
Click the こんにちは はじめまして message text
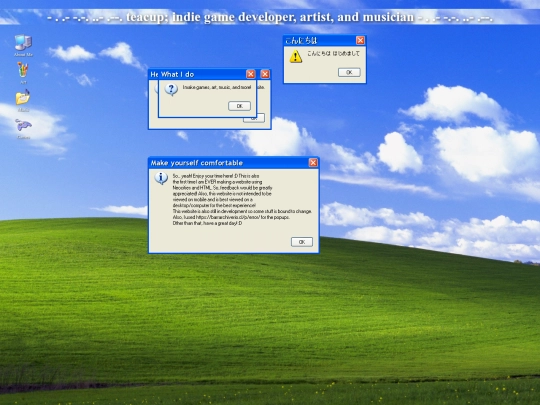tap(333, 53)
